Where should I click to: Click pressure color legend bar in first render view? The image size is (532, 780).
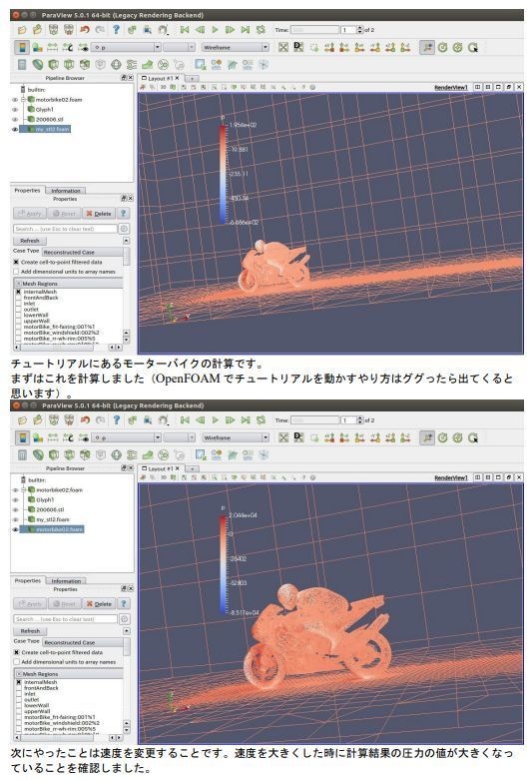[223, 174]
